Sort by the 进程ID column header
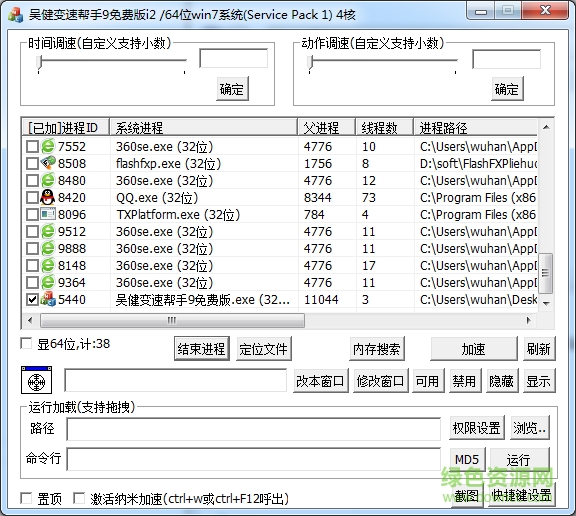576x516 pixels. [66, 128]
